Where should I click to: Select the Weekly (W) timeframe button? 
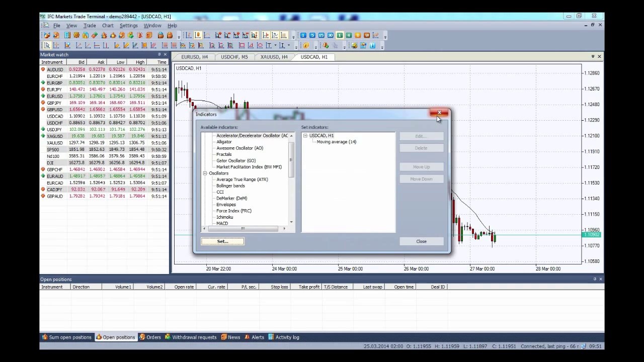click(x=367, y=35)
